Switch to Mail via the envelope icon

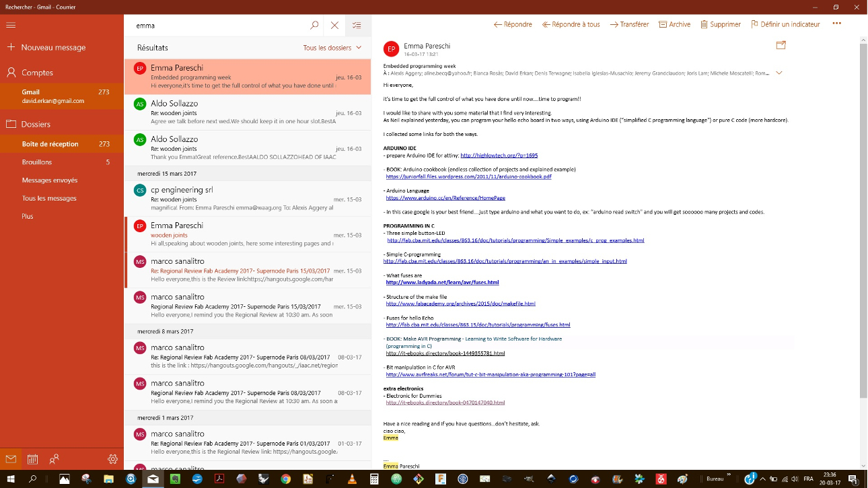[x=11, y=459]
